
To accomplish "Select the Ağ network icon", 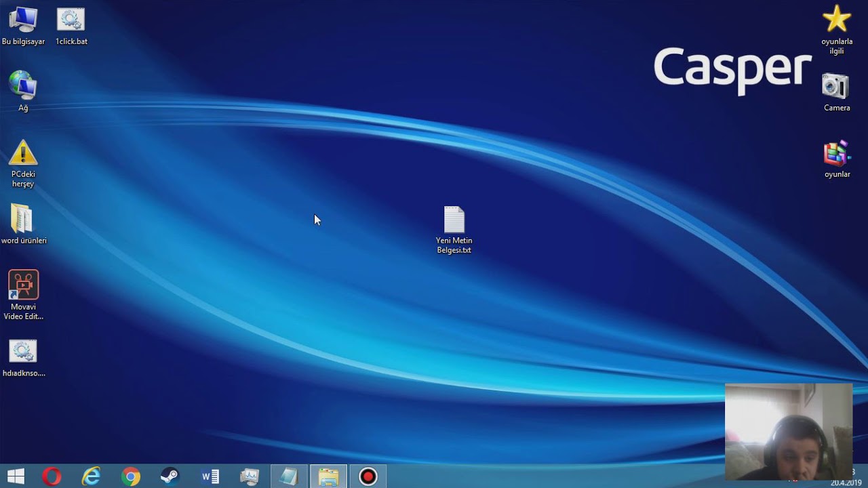I will 23,91.
